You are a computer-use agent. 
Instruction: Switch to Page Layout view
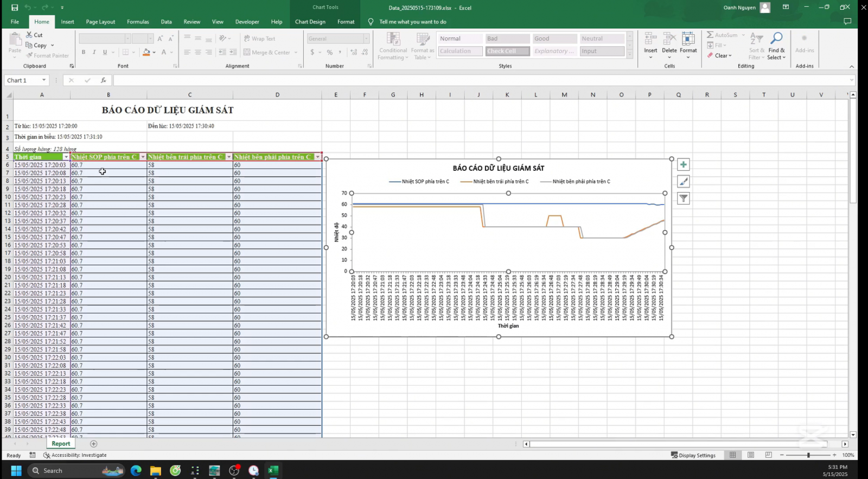(x=751, y=455)
